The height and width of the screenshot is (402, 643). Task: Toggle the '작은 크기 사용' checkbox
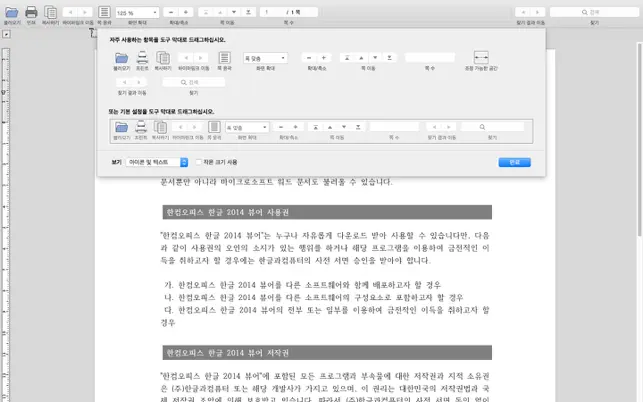(x=200, y=162)
